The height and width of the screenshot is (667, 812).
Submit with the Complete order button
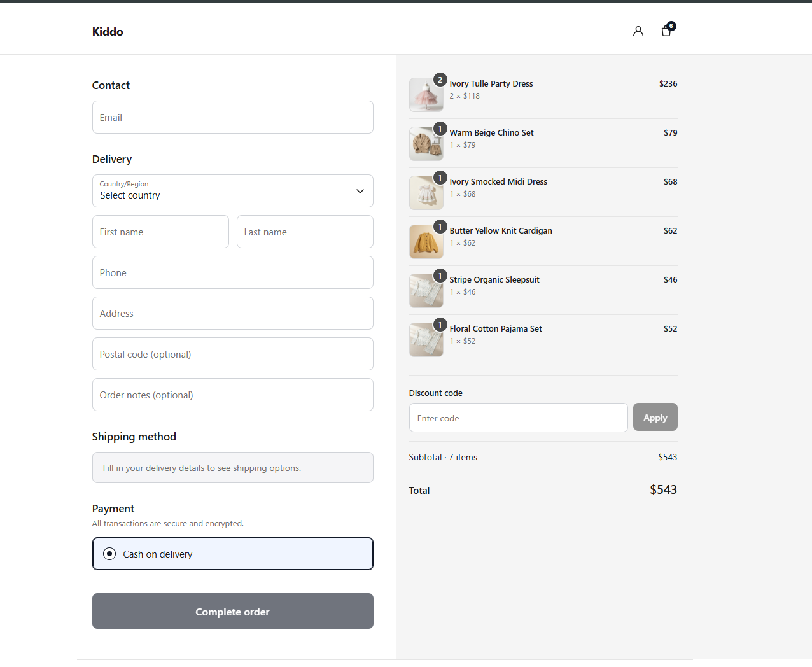point(233,611)
